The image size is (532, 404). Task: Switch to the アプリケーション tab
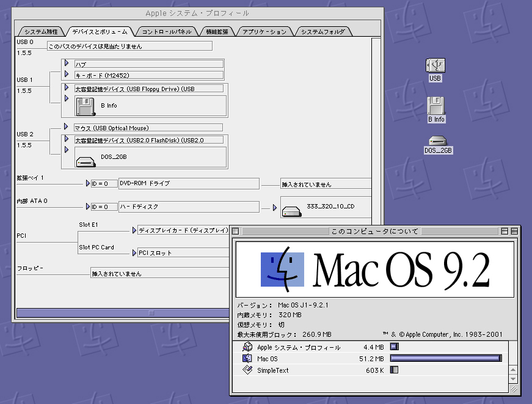pyautogui.click(x=264, y=32)
